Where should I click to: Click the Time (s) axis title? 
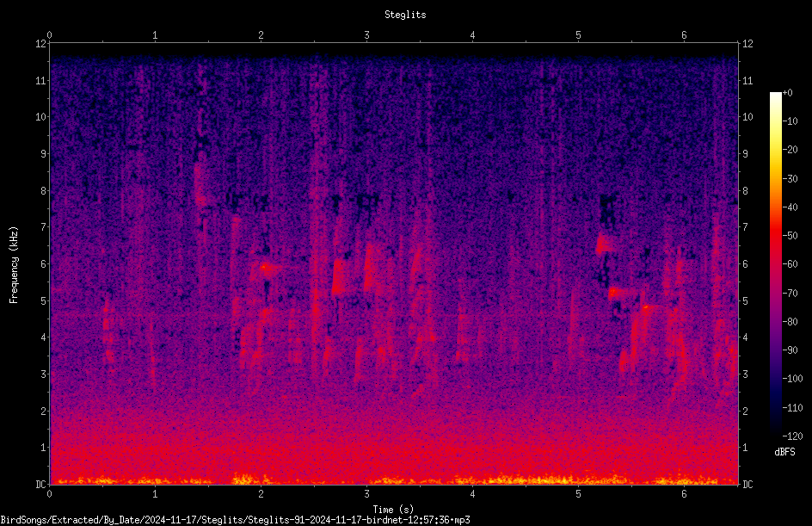393,510
